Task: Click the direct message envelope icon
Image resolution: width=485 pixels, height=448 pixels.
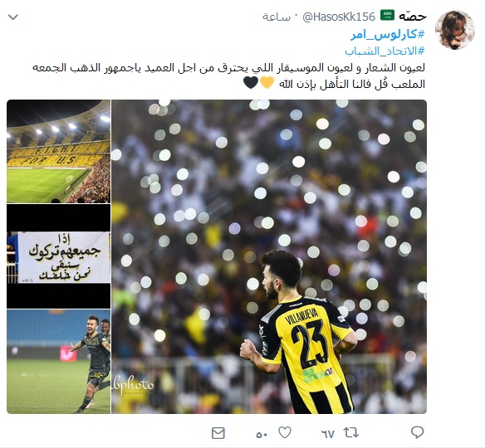Action: [x=218, y=433]
